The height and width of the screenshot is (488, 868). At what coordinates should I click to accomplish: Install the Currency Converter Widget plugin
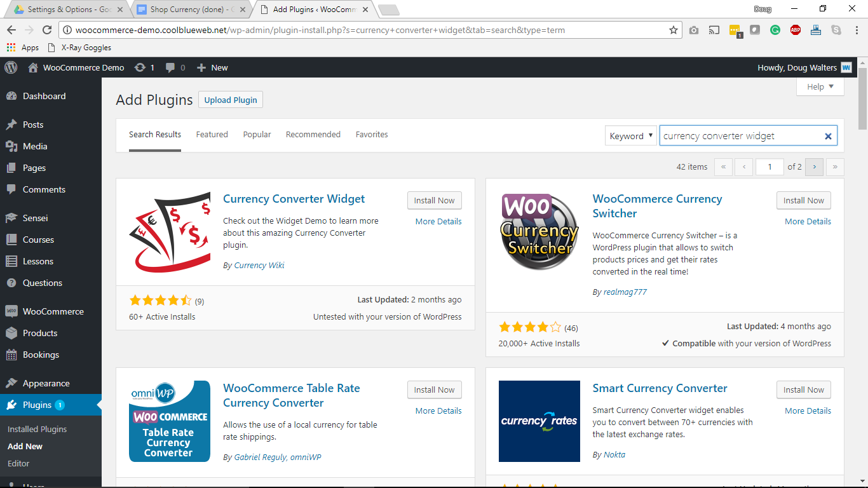click(x=435, y=200)
